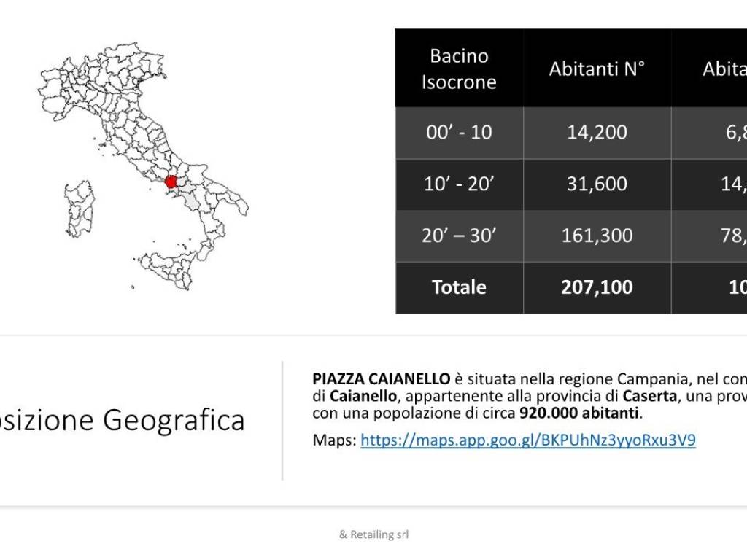Viewport: 747px width, 560px height.
Task: Click the bold 'PIAZZA CAIANELLO' text
Action: 381,379
